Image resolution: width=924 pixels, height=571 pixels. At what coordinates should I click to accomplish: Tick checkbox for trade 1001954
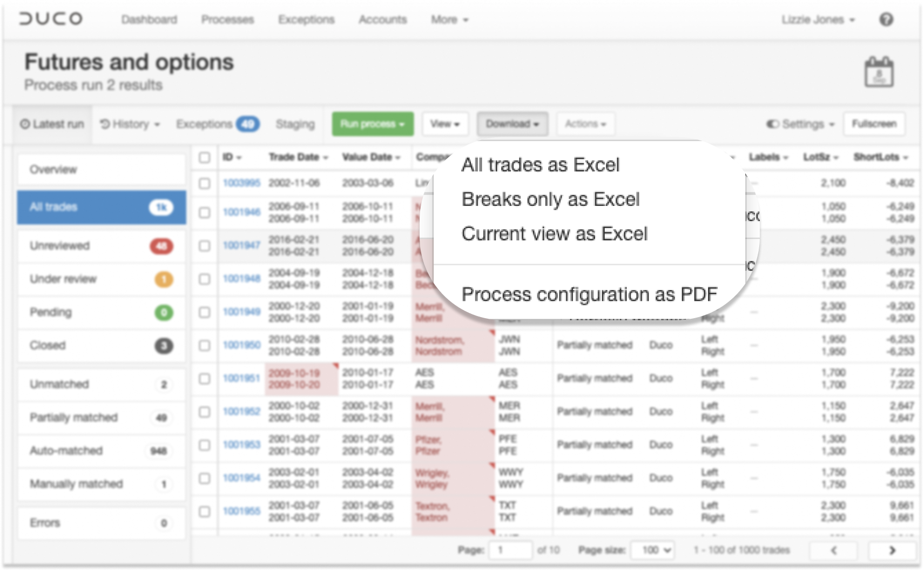click(204, 478)
